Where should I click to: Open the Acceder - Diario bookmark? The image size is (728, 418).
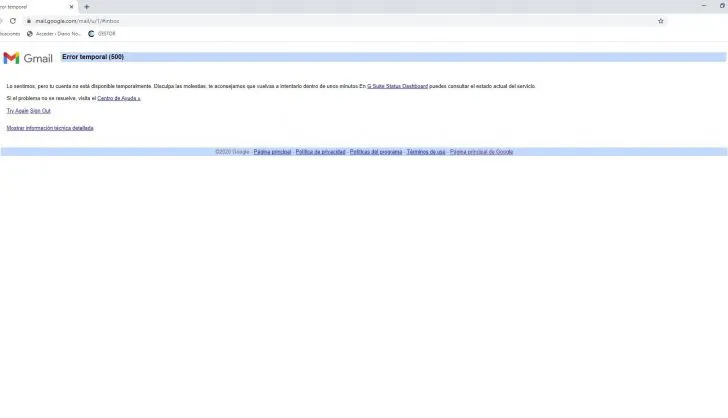[x=53, y=34]
